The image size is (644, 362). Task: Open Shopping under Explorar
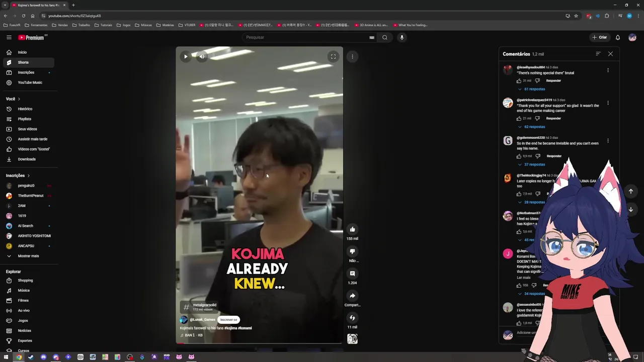pyautogui.click(x=28, y=280)
